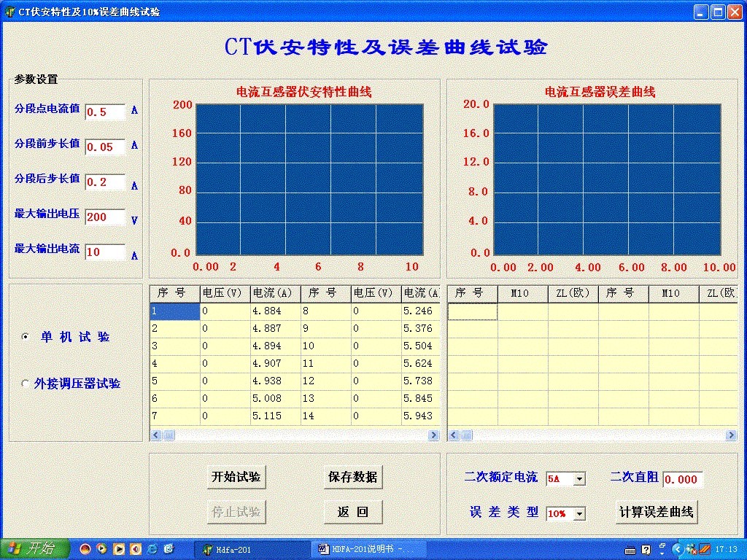Click the 开始试验 button to start the test
The width and height of the screenshot is (747, 560).
coord(236,478)
